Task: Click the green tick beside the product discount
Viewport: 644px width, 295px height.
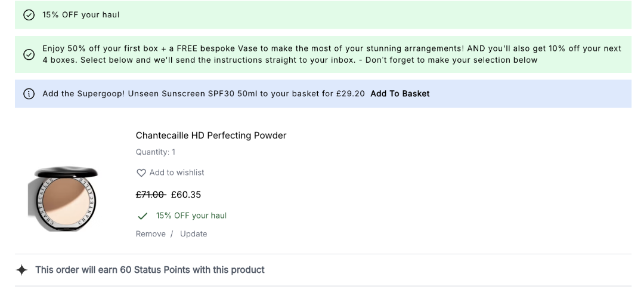Action: coord(143,216)
